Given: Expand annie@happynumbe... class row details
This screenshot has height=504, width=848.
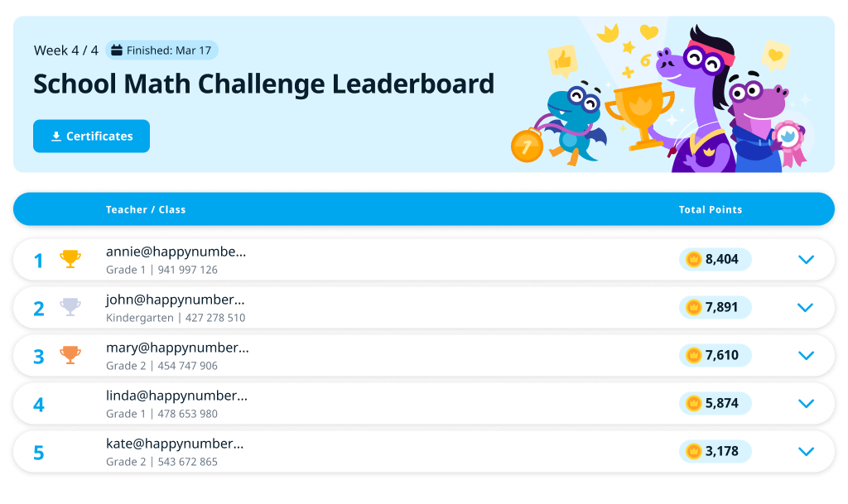Looking at the screenshot, I should coord(806,259).
